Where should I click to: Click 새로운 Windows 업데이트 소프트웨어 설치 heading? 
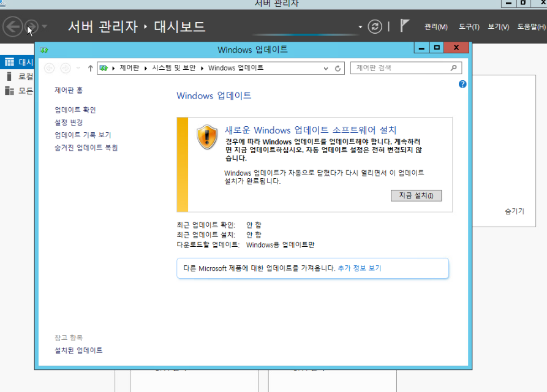tap(311, 130)
